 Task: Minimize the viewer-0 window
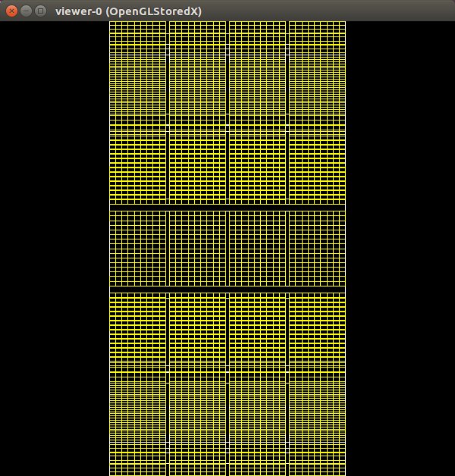pyautogui.click(x=26, y=11)
